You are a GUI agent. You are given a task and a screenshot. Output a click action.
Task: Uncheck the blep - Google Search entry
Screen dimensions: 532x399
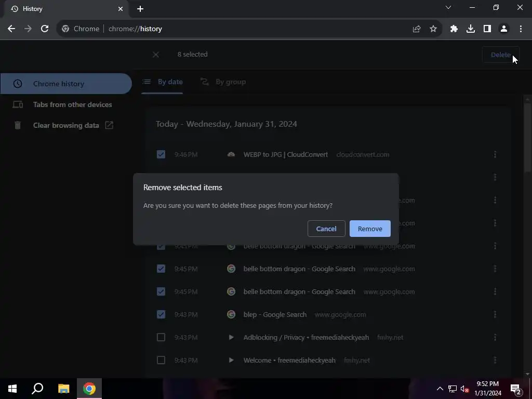coord(161,314)
